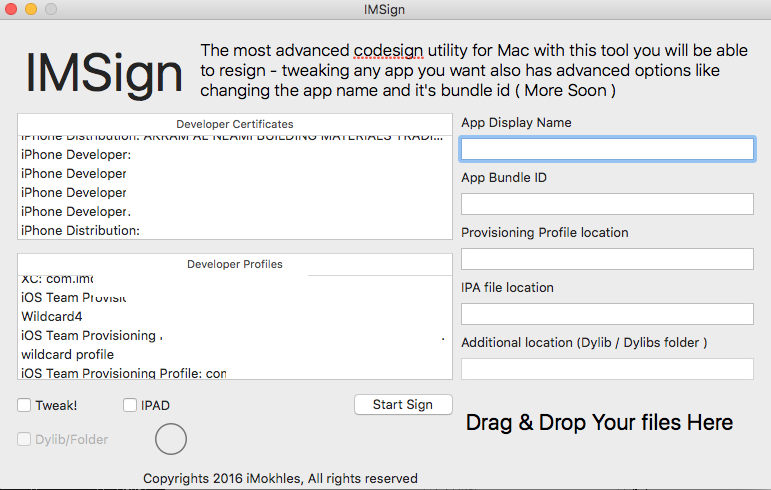This screenshot has width=771, height=490.
Task: Select the lowercase 'wildcard profile' row
Action: tap(235, 354)
